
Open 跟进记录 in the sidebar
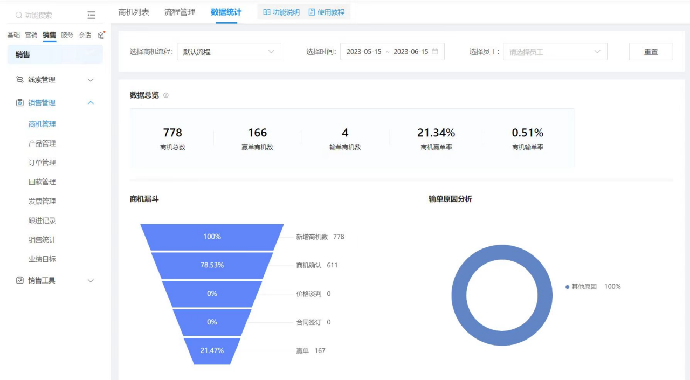42,220
